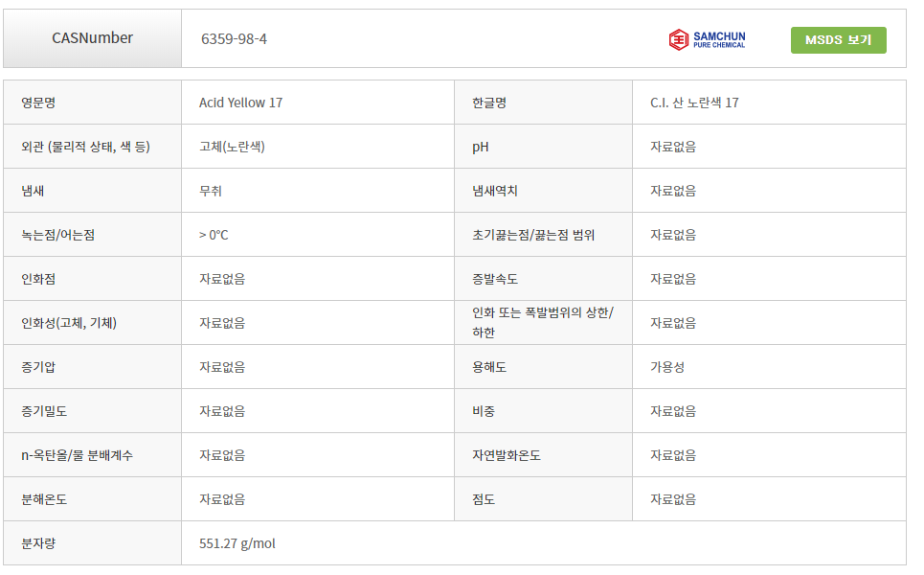Select the 551.27 g/mol molecular weight
924x575 pixels.
[x=237, y=543]
